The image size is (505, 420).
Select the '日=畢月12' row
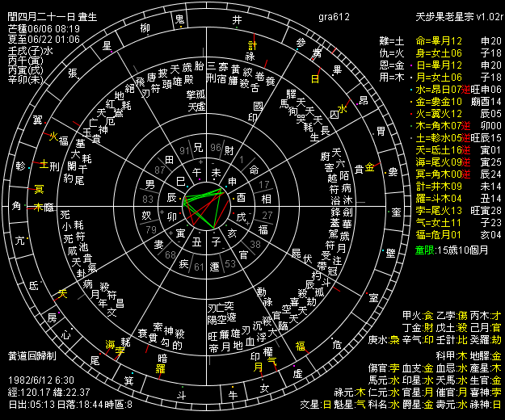click(458, 65)
